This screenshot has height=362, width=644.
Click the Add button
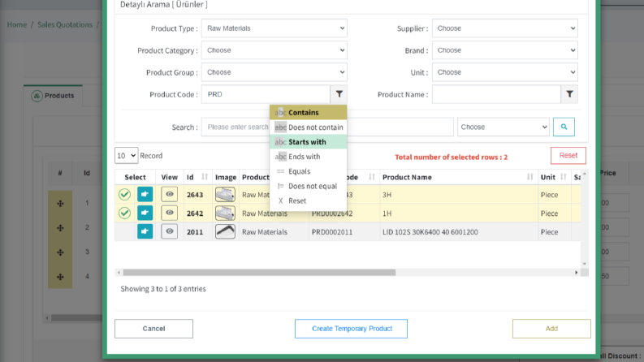point(551,329)
